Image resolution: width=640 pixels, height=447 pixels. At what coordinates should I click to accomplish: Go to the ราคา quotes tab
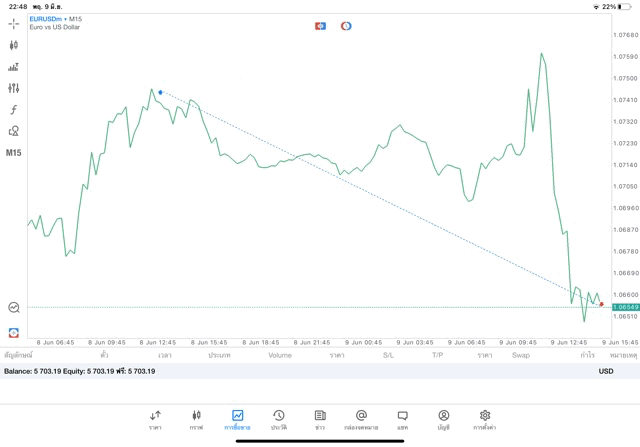[155, 419]
